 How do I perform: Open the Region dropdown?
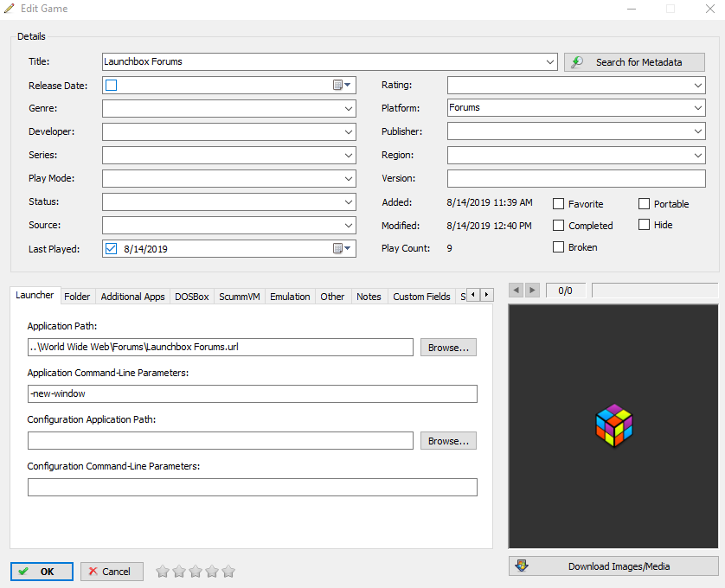pyautogui.click(x=698, y=156)
